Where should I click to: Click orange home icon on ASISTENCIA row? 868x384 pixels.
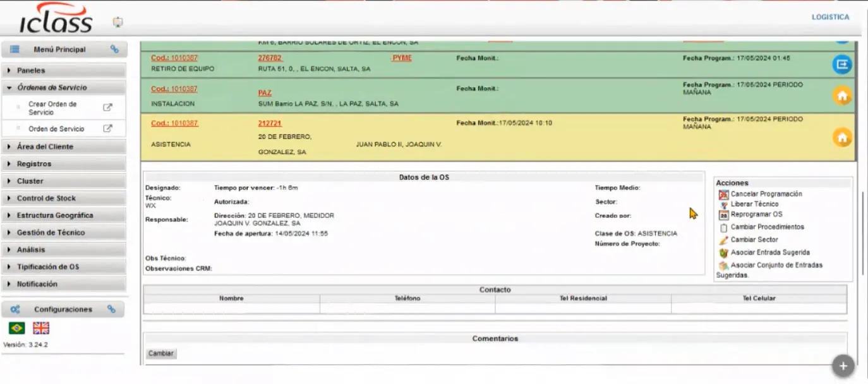pyautogui.click(x=841, y=137)
